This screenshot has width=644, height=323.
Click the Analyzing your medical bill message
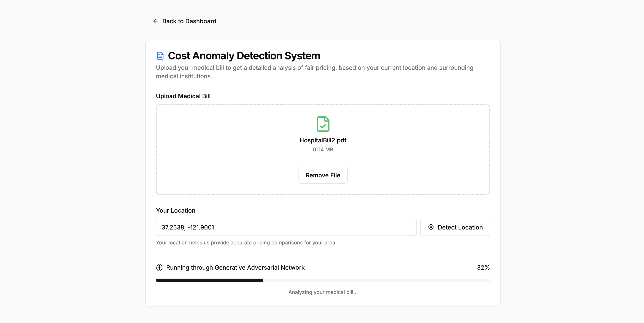[323, 292]
